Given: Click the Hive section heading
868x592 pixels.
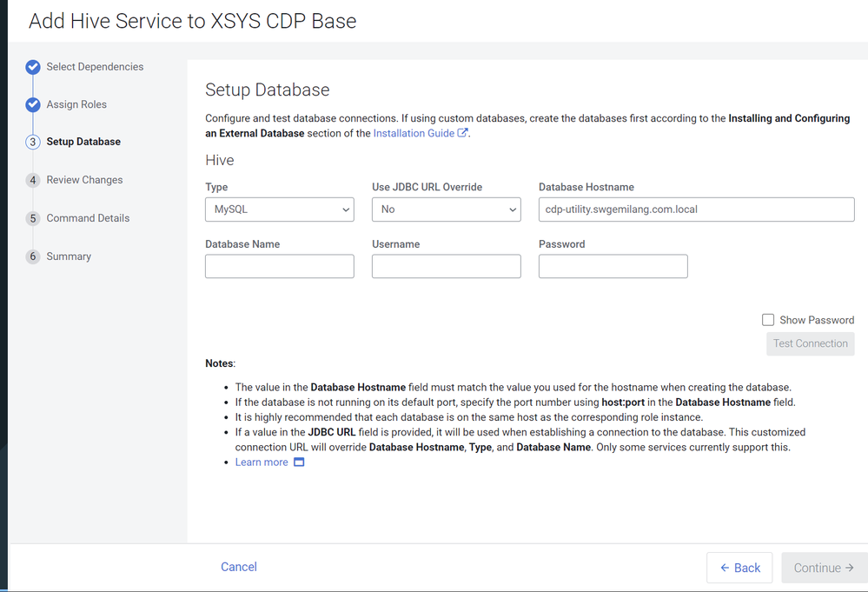Looking at the screenshot, I should coord(220,160).
